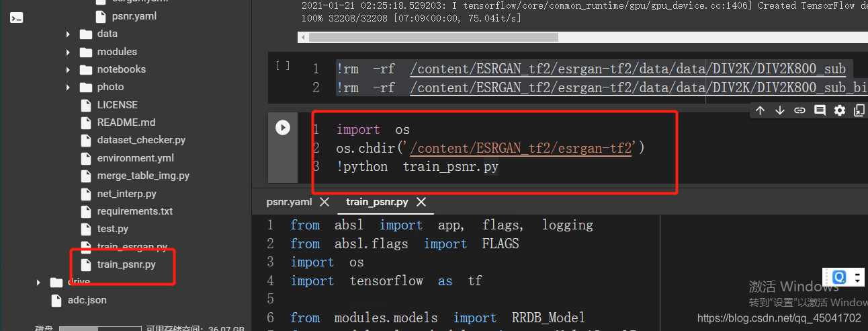868x331 pixels.
Task: Click the 32208/32208 progress output line
Action: (411, 18)
